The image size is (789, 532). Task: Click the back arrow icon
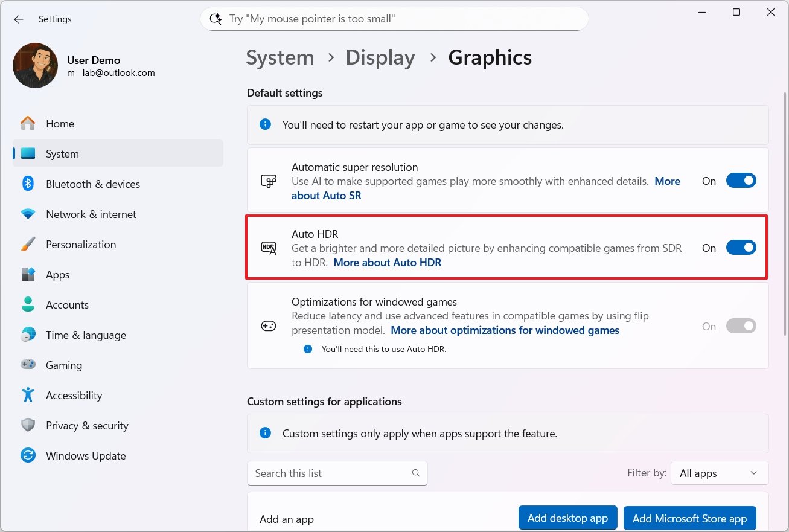point(19,19)
